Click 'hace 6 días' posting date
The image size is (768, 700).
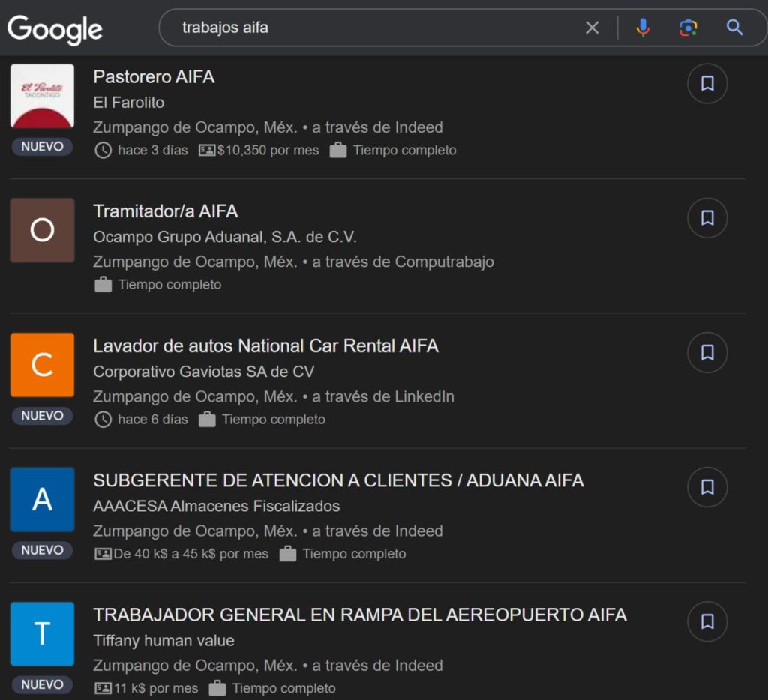click(x=153, y=420)
